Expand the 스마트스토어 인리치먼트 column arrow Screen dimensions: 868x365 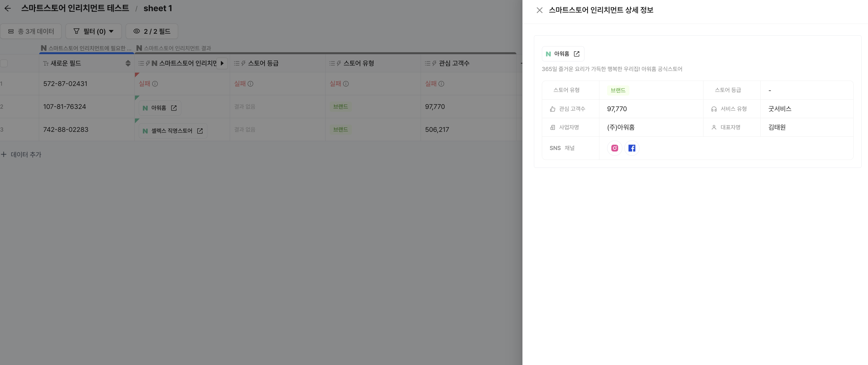pos(222,63)
